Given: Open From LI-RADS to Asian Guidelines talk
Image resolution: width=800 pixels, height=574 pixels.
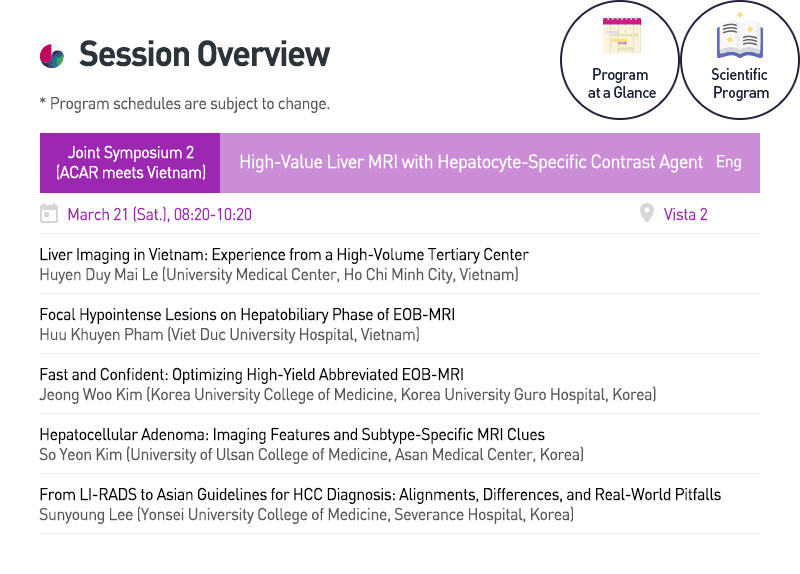Looking at the screenshot, I should point(380,495).
